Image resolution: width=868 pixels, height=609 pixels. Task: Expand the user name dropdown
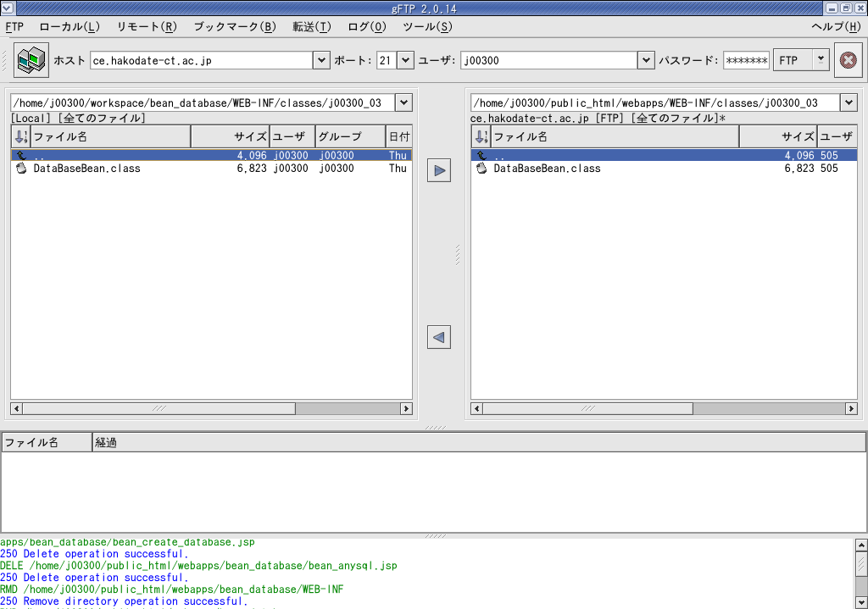click(645, 60)
